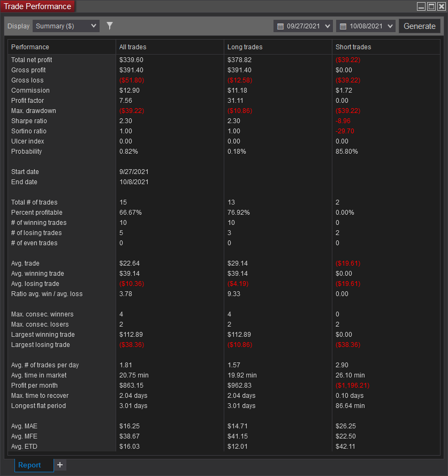Maximize the Trade Performance window
Viewport: 448px width, 476px height.
click(431, 6)
